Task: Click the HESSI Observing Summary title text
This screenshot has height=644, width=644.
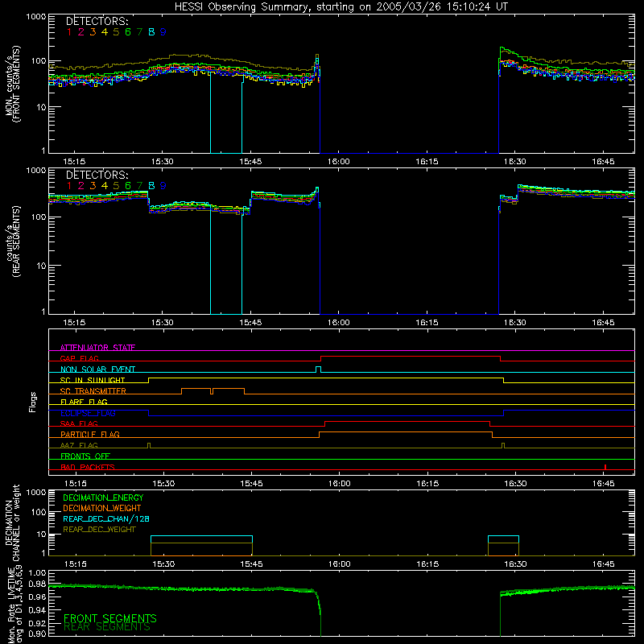Action: (x=341, y=7)
